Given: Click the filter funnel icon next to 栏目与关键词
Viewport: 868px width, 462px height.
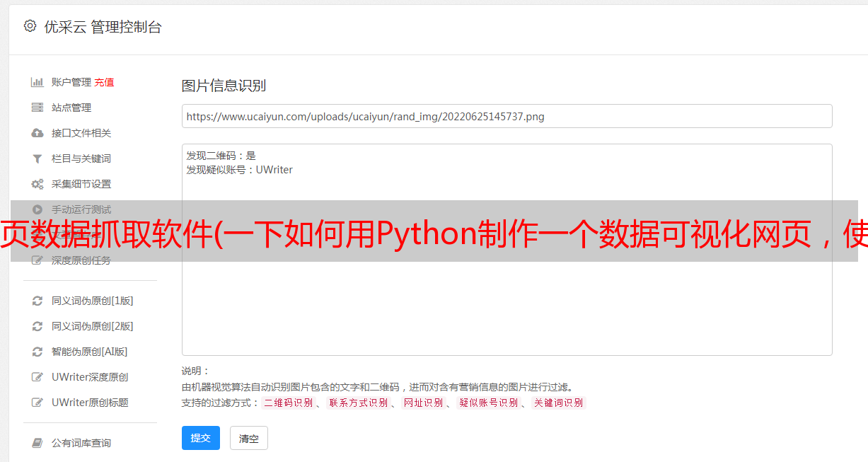Looking at the screenshot, I should (37, 158).
